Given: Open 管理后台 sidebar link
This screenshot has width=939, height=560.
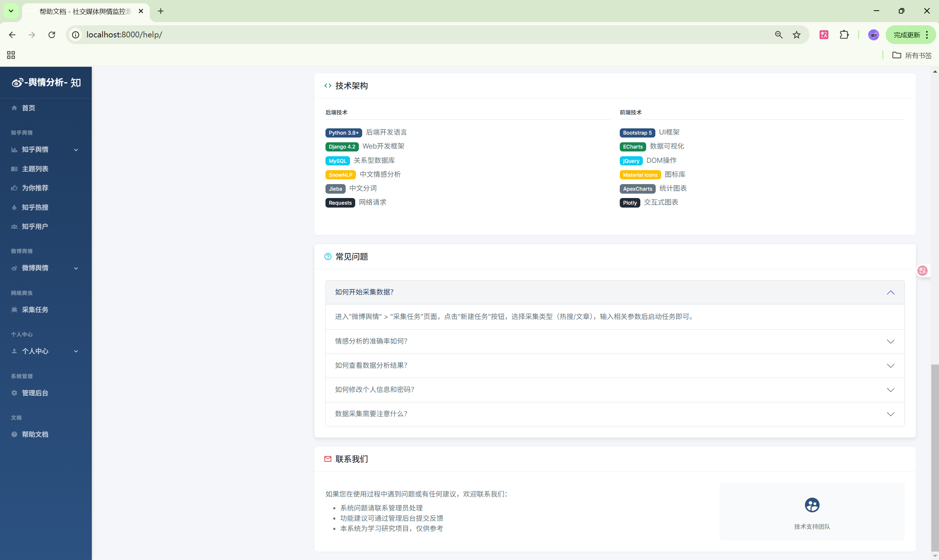Looking at the screenshot, I should click(35, 393).
